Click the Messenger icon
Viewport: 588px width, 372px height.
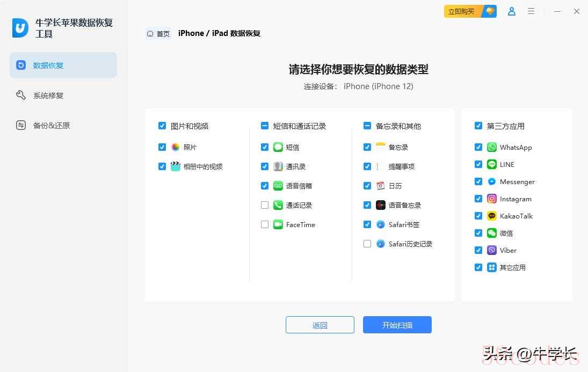(492, 181)
